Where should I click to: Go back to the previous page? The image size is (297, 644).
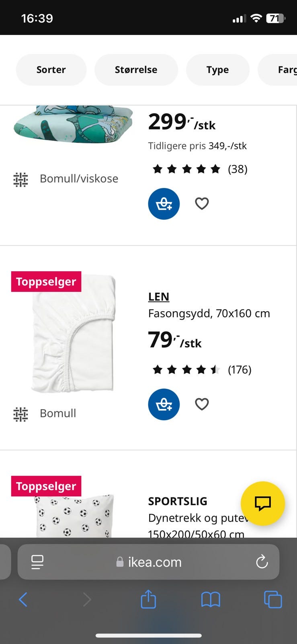tap(23, 599)
